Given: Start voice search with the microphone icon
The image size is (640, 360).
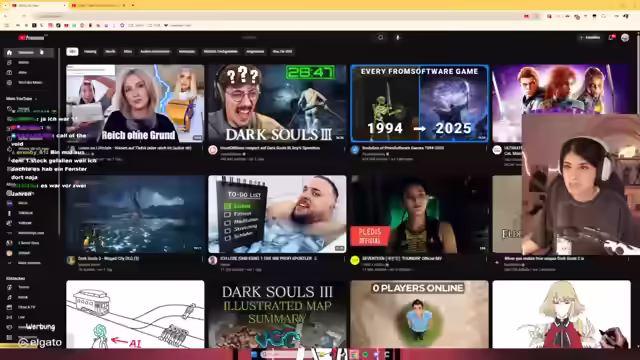Looking at the screenshot, I should tap(398, 38).
